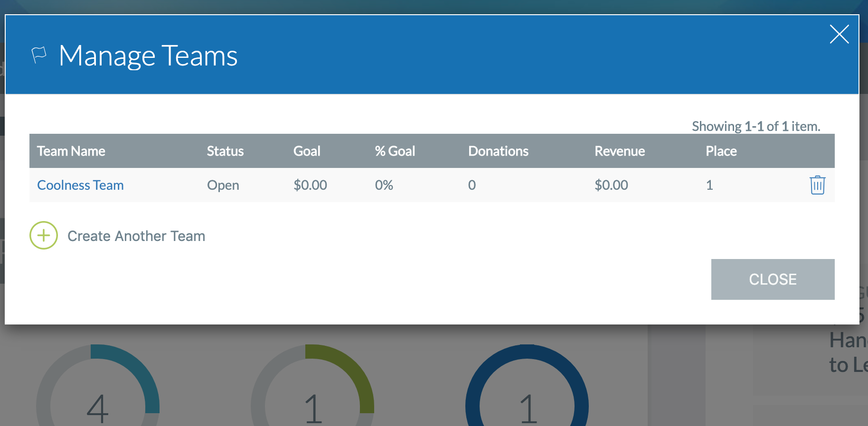
Task: Click the Status column header
Action: click(225, 151)
